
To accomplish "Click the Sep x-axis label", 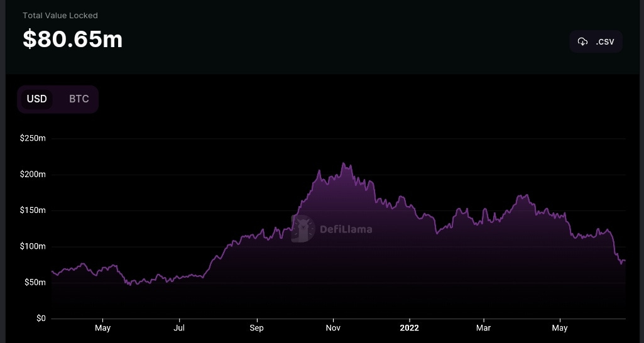I will pos(257,328).
